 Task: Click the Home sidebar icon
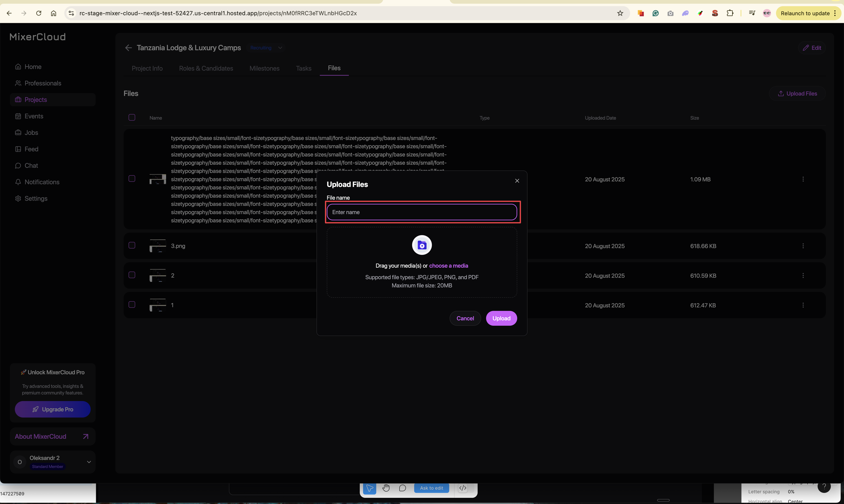18,66
